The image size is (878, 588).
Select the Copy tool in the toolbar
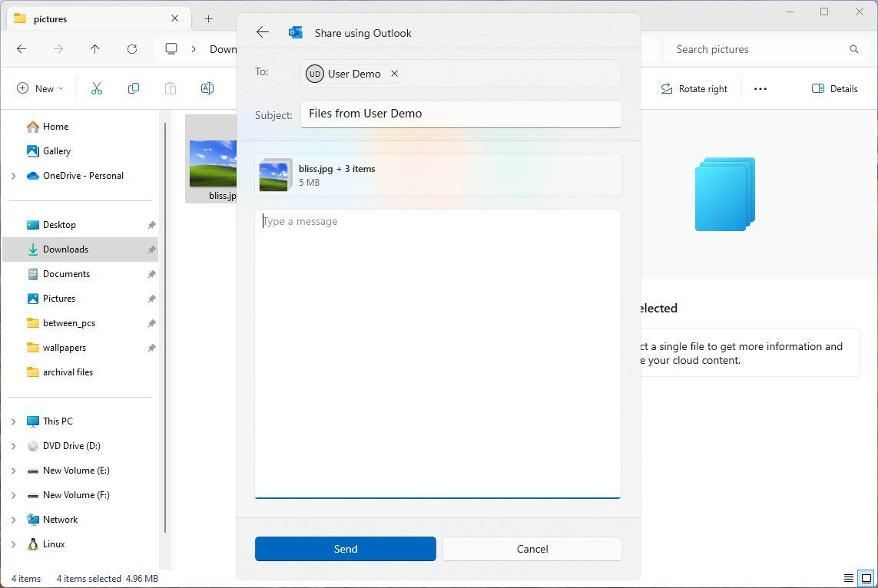click(x=134, y=88)
